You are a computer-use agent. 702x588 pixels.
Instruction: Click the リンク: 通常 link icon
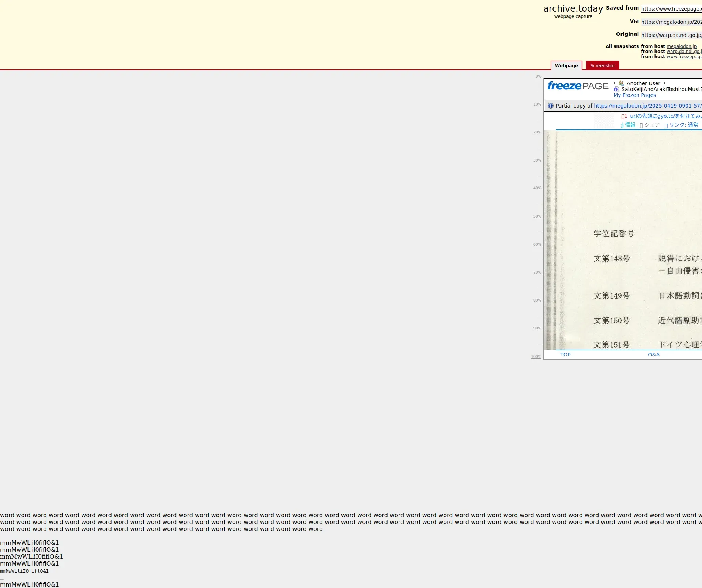(666, 125)
